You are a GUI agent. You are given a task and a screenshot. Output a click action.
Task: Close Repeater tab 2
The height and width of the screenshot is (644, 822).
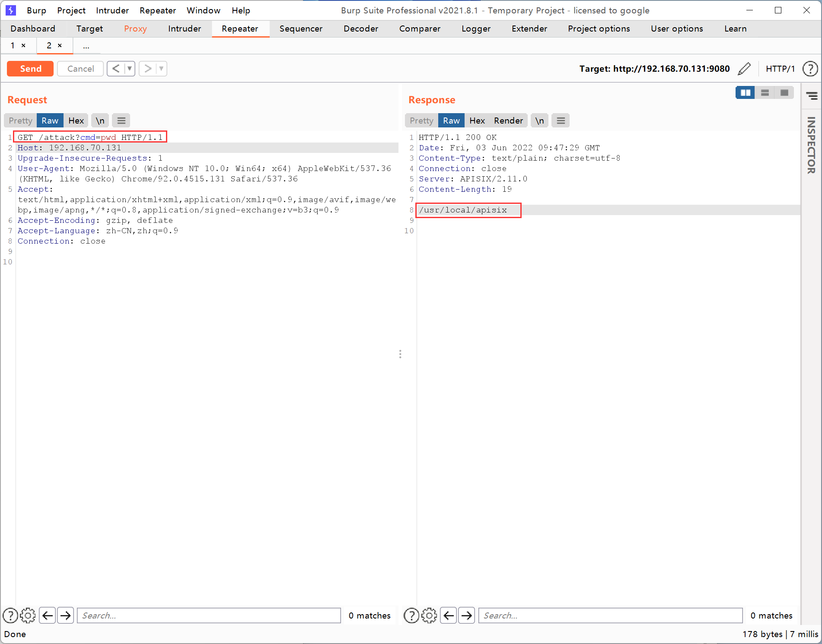coord(60,45)
